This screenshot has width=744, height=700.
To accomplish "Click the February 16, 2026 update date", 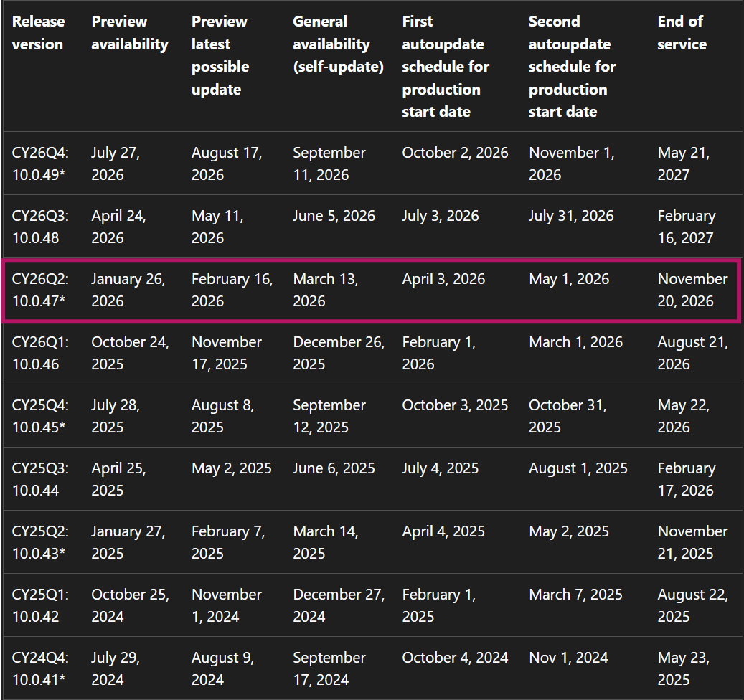I will [x=231, y=290].
